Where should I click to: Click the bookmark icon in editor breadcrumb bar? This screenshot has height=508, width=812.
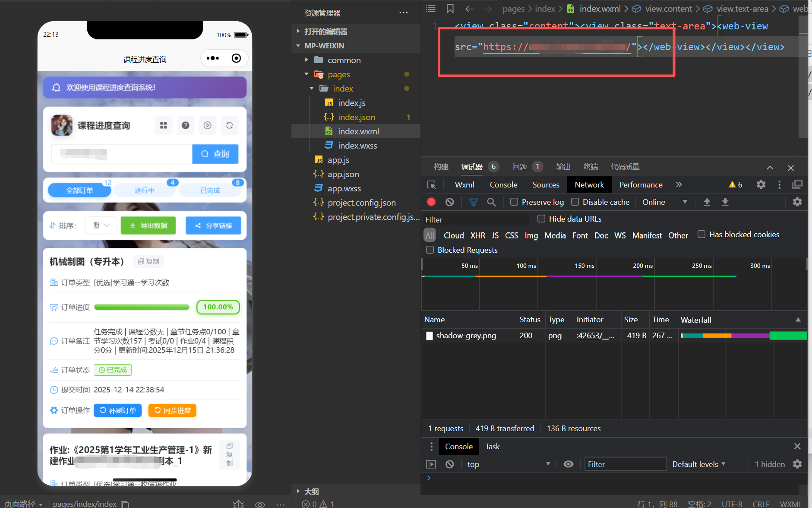[x=450, y=9]
